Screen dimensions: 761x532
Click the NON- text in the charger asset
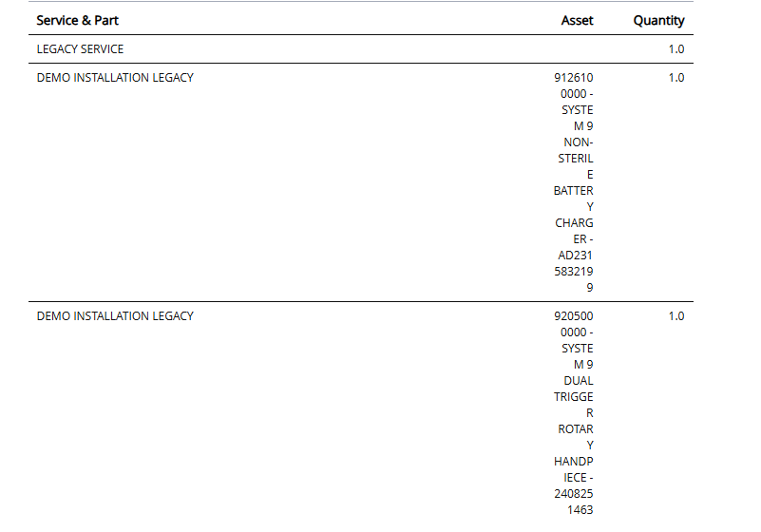[x=578, y=142]
